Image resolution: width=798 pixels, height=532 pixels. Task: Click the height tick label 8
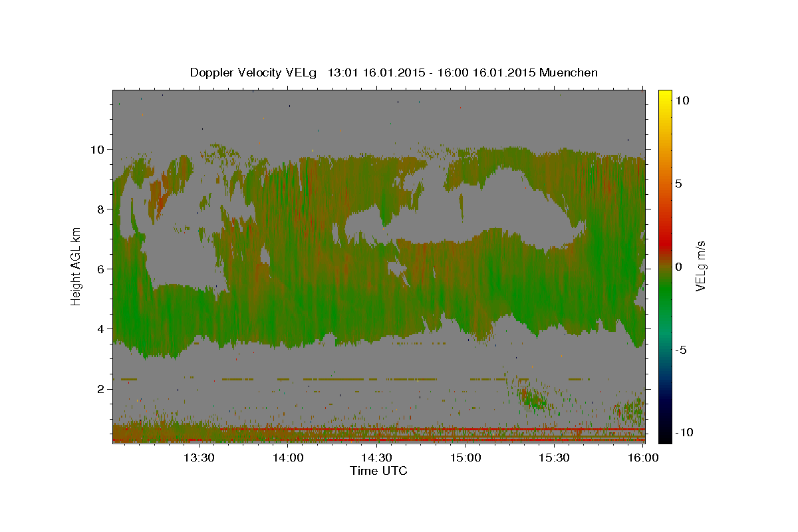coord(102,209)
